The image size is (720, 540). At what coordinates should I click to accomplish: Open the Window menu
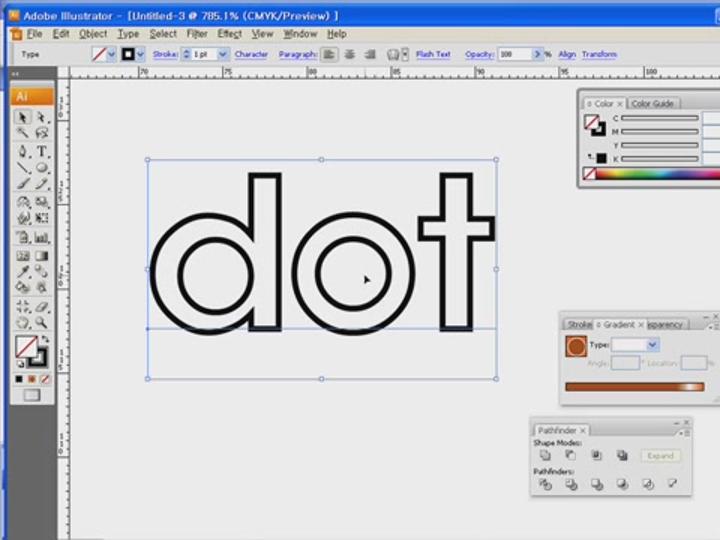click(x=300, y=34)
